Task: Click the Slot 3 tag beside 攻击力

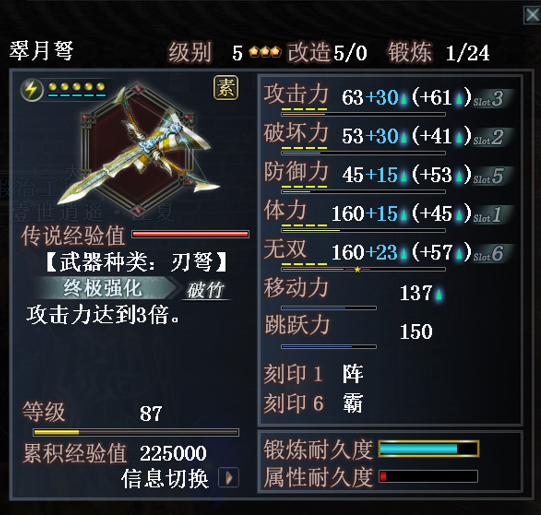Action: (x=493, y=99)
